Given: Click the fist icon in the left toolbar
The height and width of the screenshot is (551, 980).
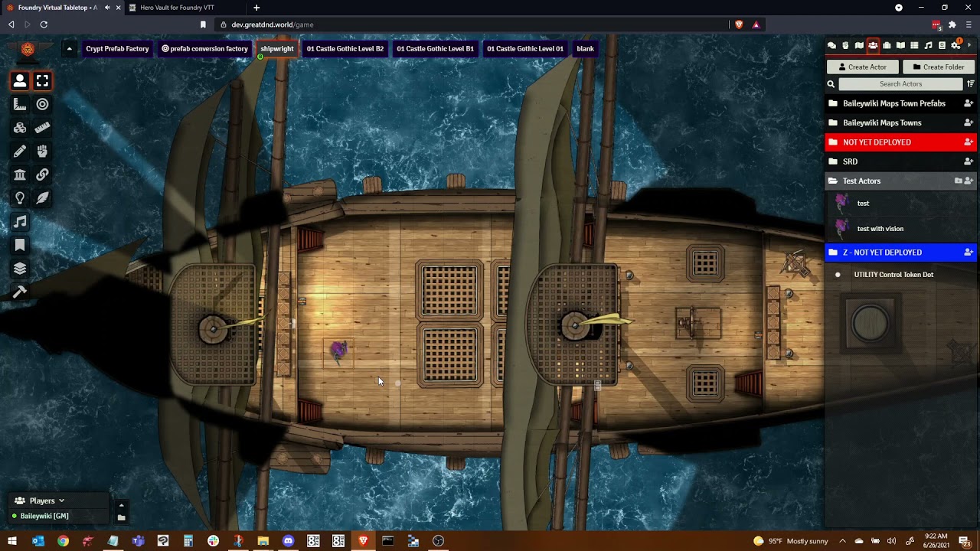Looking at the screenshot, I should pyautogui.click(x=42, y=152).
